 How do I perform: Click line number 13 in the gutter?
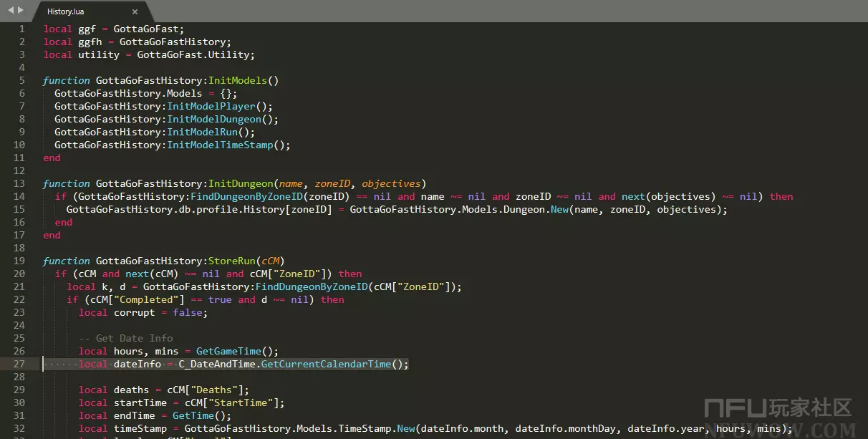pos(19,183)
